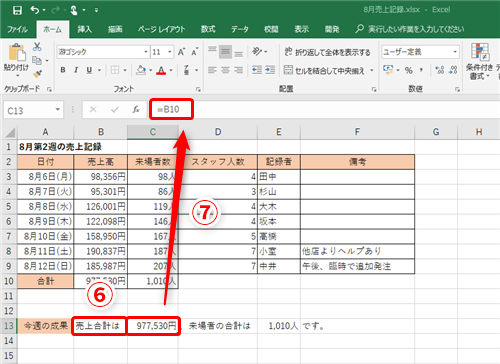The image size is (500, 364).
Task: Toggle Bold formatting
Action: tap(63, 70)
